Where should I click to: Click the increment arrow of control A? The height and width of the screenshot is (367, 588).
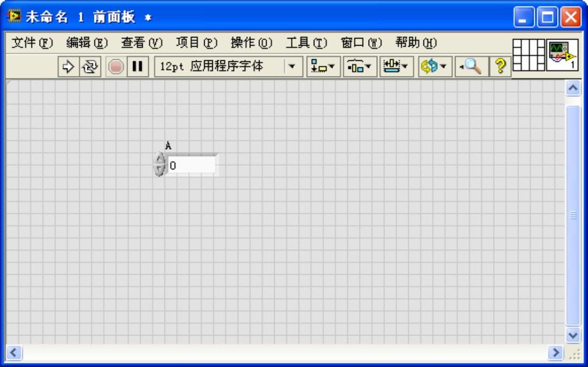tap(160, 159)
